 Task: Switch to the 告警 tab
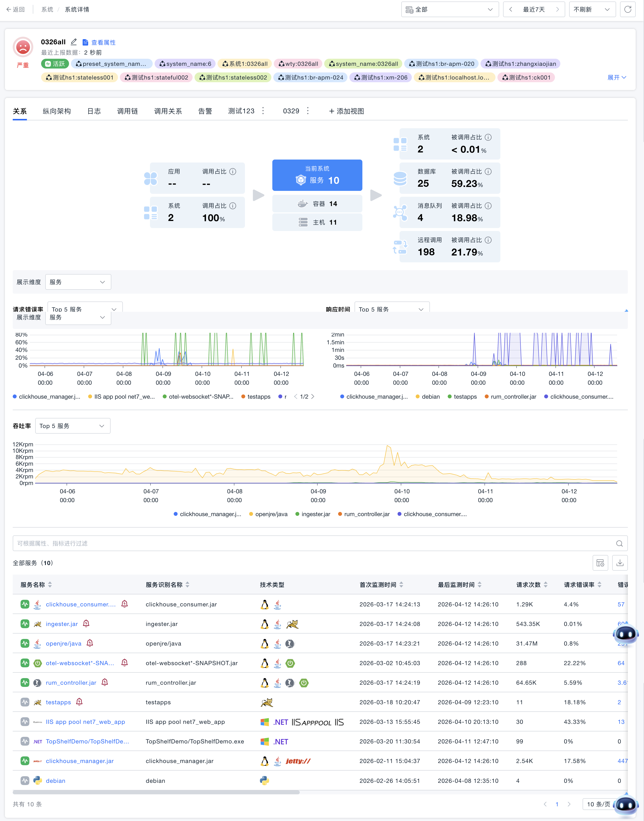pos(205,111)
